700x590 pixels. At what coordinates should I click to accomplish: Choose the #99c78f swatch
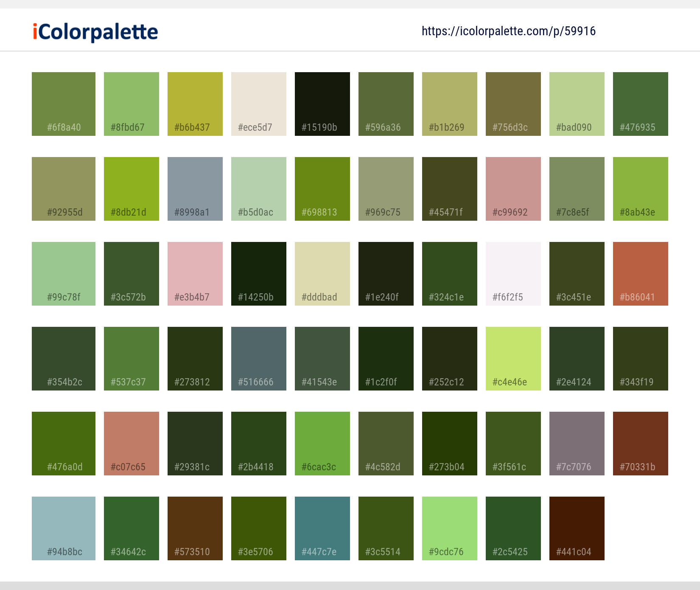pyautogui.click(x=64, y=274)
